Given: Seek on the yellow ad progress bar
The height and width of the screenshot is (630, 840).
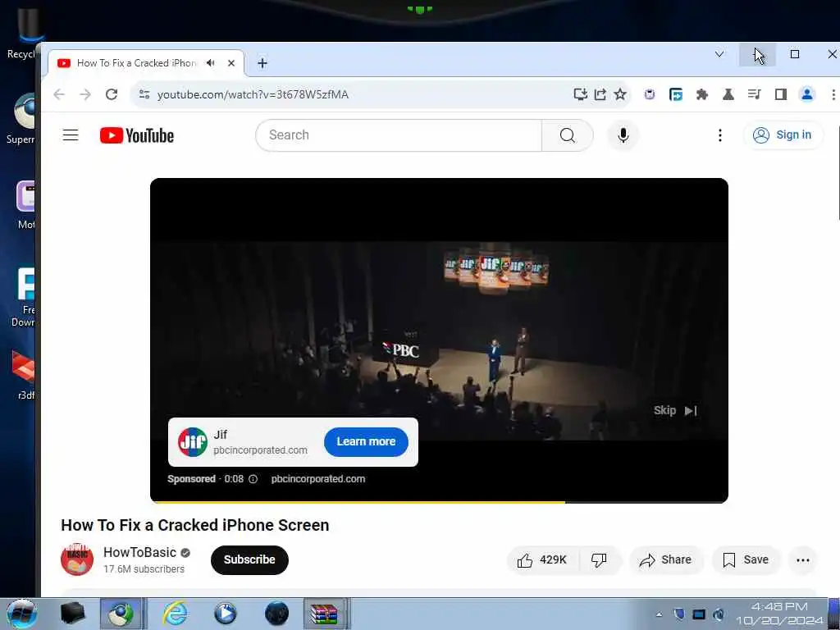Looking at the screenshot, I should pyautogui.click(x=439, y=502).
